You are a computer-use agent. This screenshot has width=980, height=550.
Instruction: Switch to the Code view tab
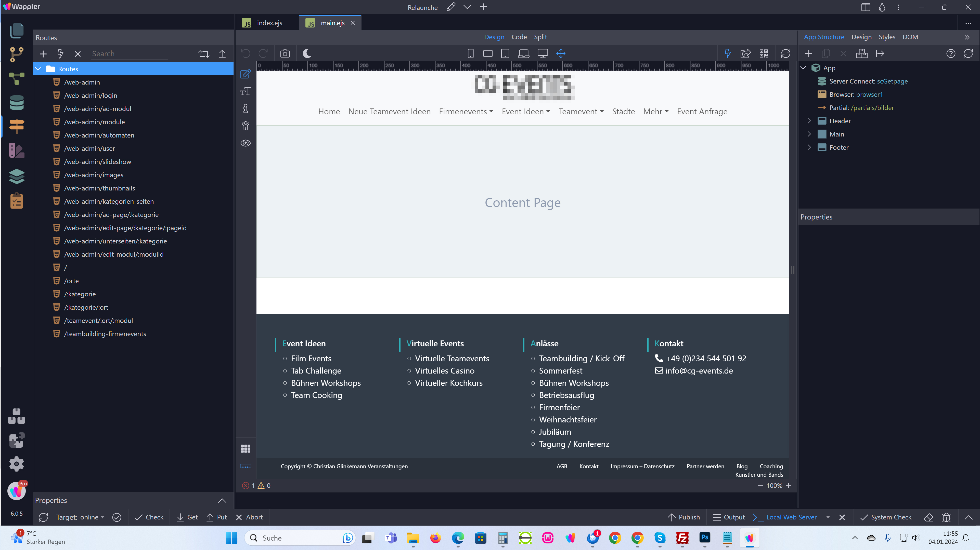point(519,37)
